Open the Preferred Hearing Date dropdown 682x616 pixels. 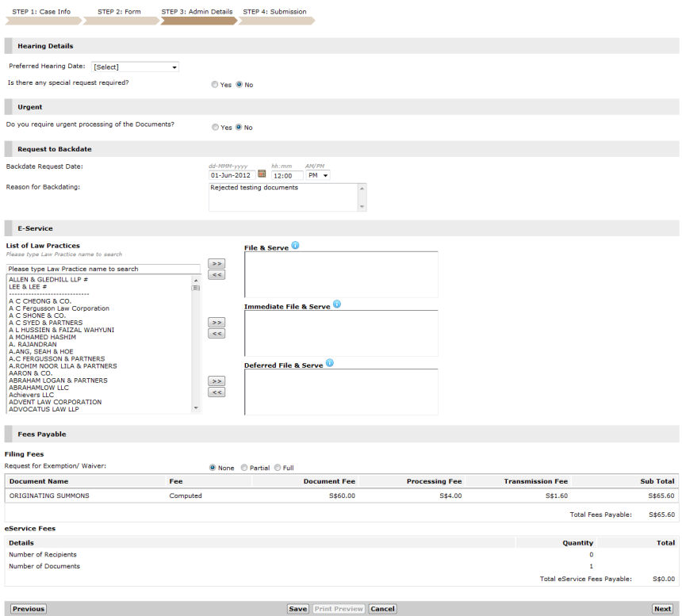[x=135, y=67]
